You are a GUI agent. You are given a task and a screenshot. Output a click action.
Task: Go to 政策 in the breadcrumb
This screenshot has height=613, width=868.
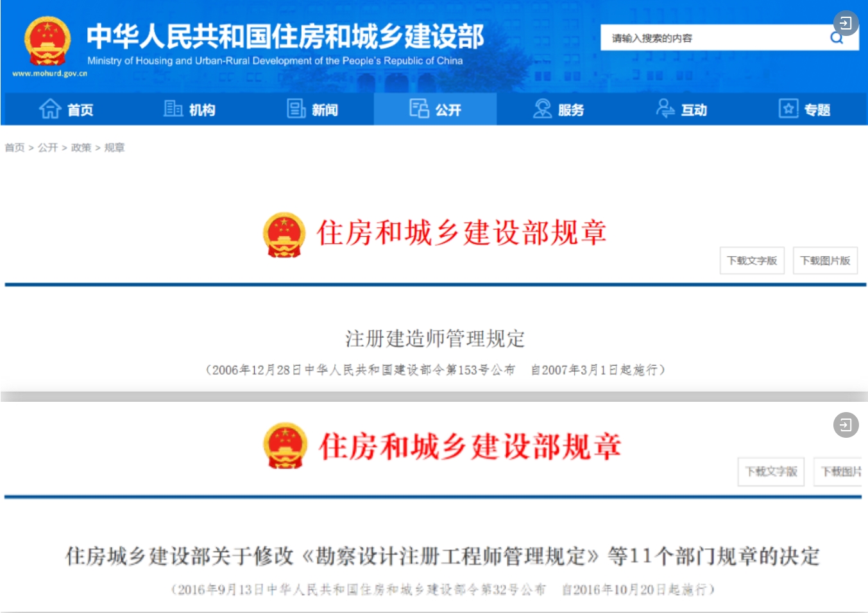pos(81,148)
